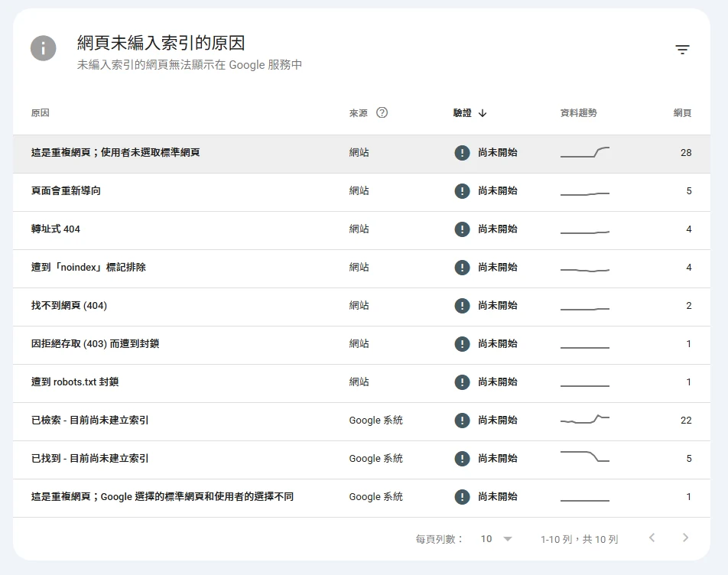Image resolution: width=728 pixels, height=575 pixels.
Task: Open the filter icon at top right
Action: point(682,49)
